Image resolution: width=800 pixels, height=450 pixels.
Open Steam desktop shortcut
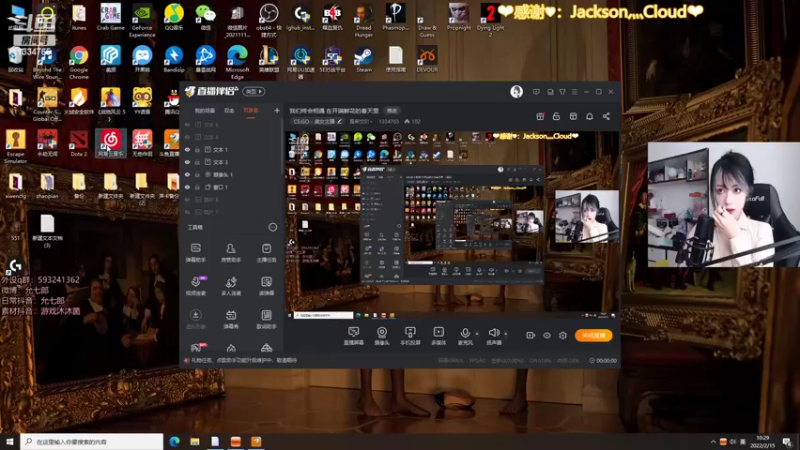click(x=364, y=59)
